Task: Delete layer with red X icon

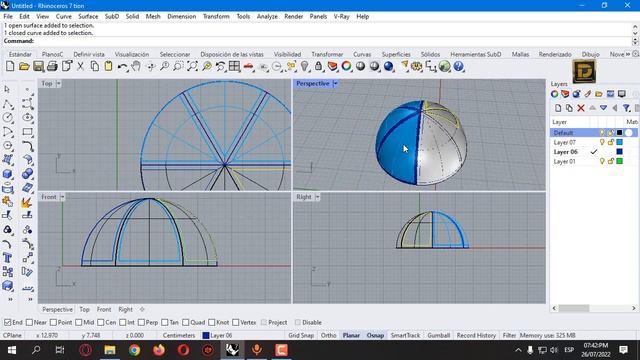Action: (581, 108)
